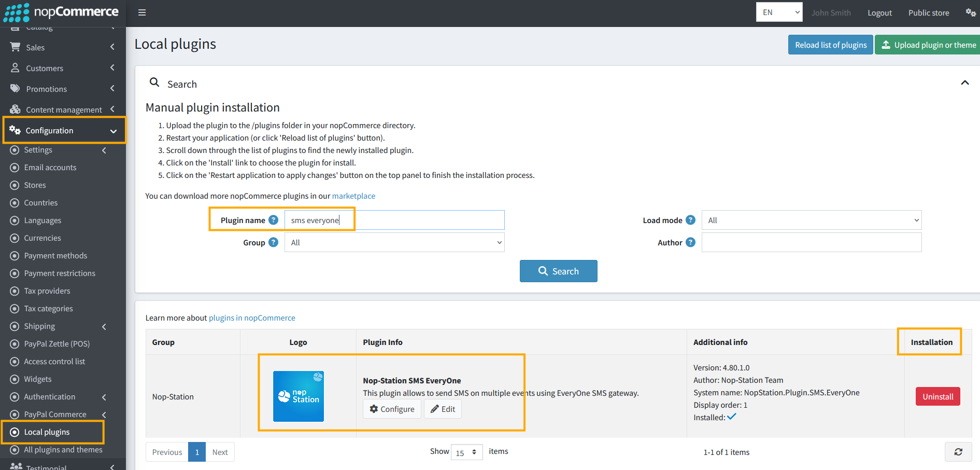The height and width of the screenshot is (470, 980).
Task: Click Currencies bullet icon
Action: [x=15, y=238]
